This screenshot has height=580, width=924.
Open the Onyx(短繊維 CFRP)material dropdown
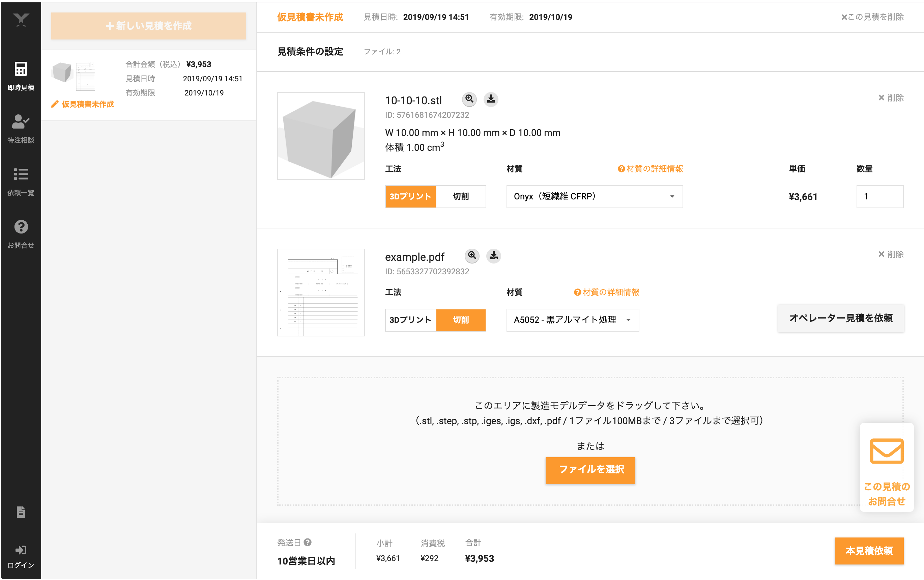pyautogui.click(x=594, y=197)
